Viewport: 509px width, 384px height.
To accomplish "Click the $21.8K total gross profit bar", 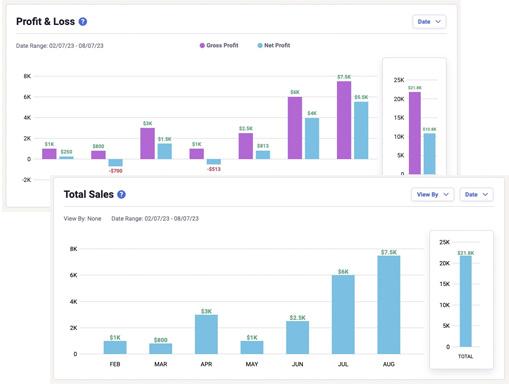I will coord(415,133).
